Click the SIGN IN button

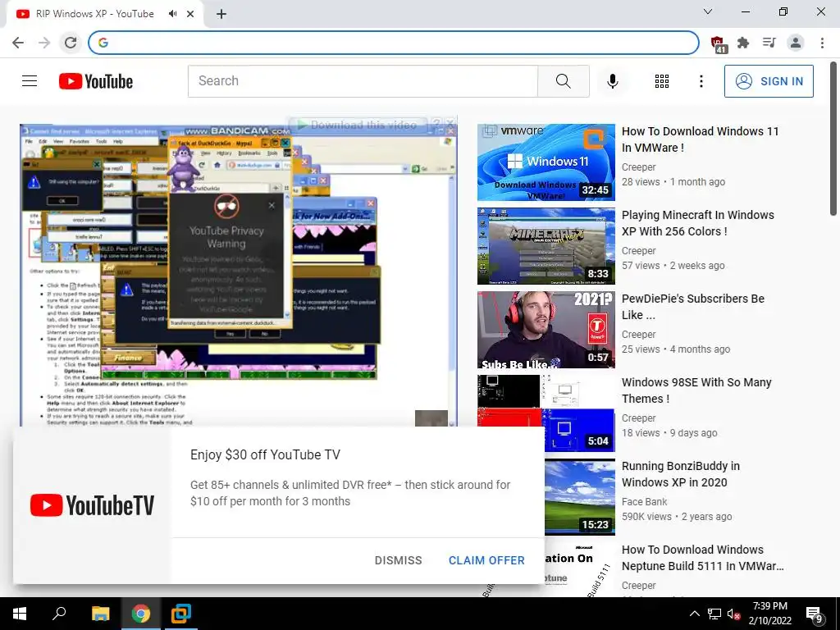pyautogui.click(x=769, y=81)
